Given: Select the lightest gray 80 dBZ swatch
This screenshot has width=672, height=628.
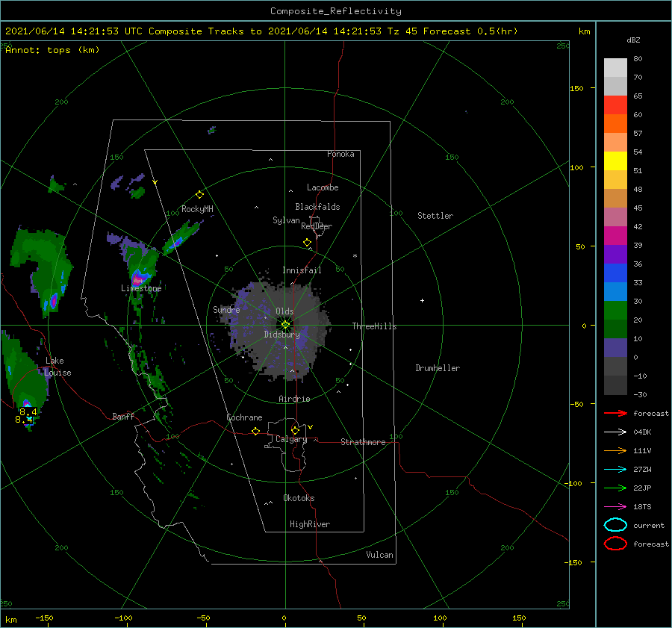Looking at the screenshot, I should 615,68.
